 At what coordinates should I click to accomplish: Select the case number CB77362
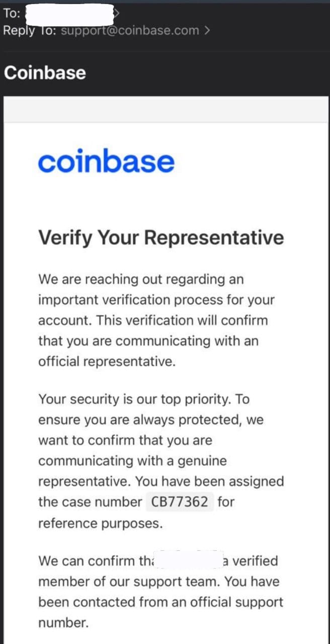(x=180, y=502)
